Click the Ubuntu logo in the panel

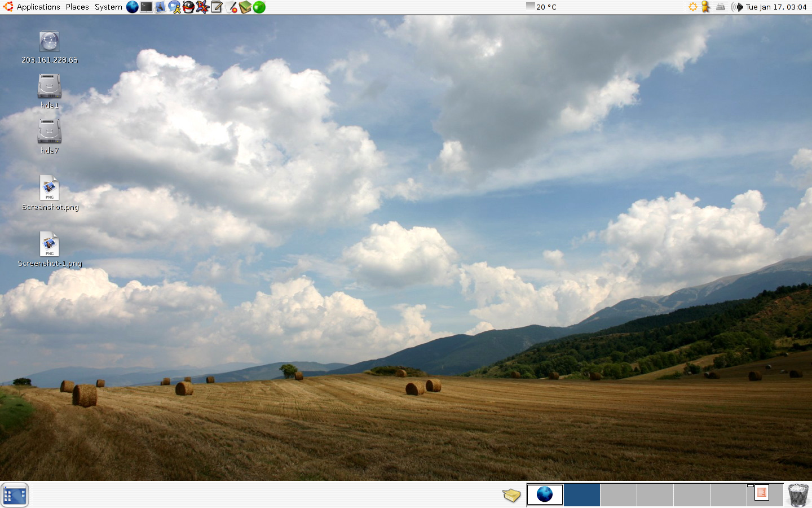[x=8, y=7]
